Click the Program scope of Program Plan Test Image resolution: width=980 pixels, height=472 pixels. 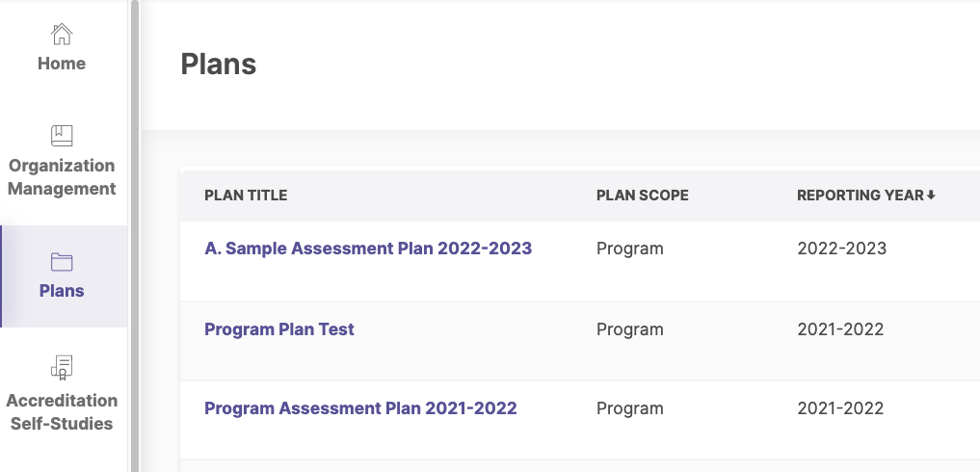coord(629,329)
